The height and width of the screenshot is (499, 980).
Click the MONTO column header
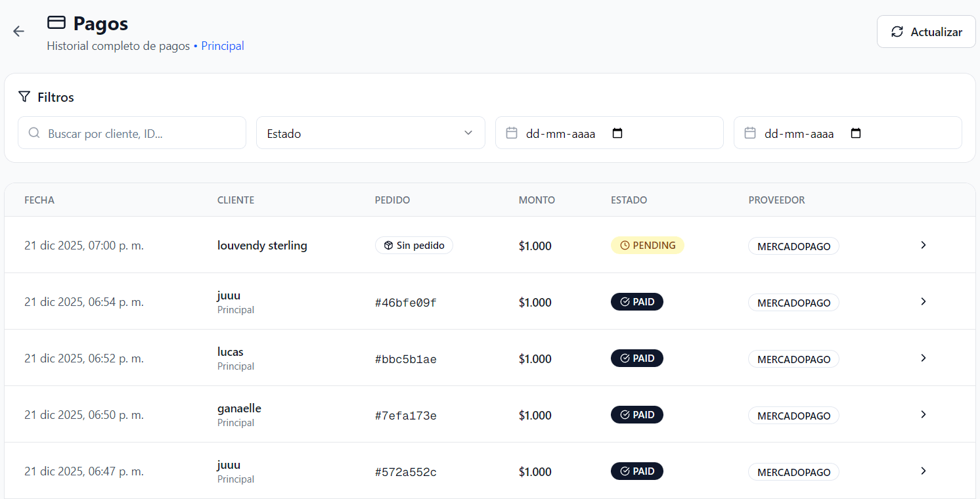pos(537,200)
